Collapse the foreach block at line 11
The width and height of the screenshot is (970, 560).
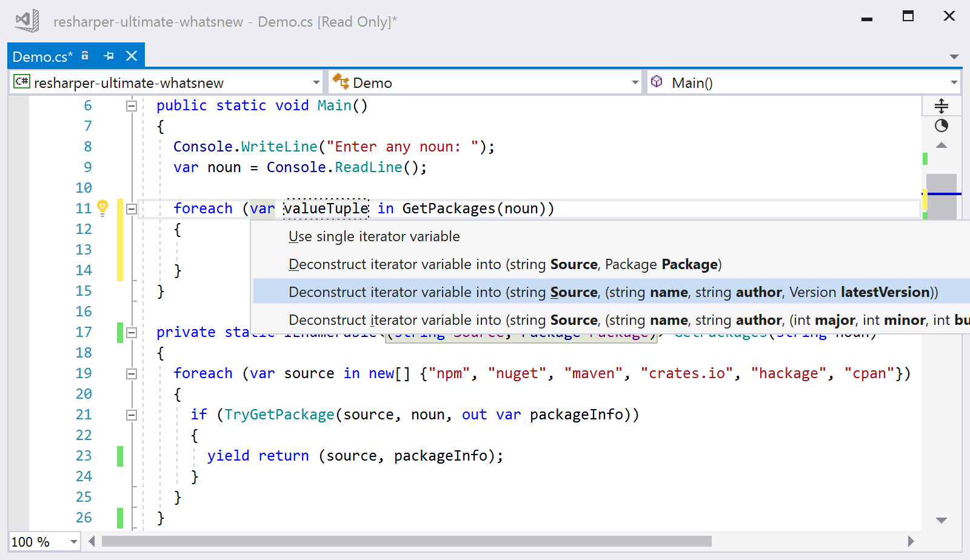tap(131, 209)
